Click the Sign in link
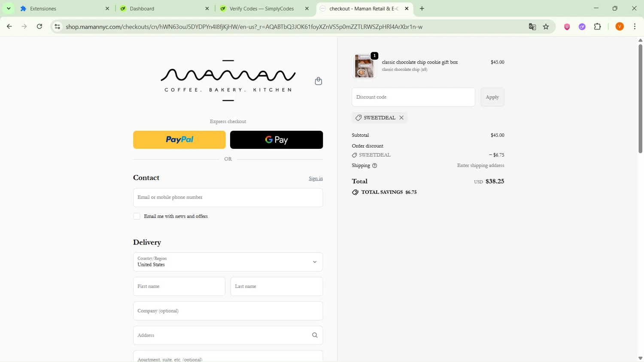The width and height of the screenshot is (644, 362). pyautogui.click(x=316, y=178)
